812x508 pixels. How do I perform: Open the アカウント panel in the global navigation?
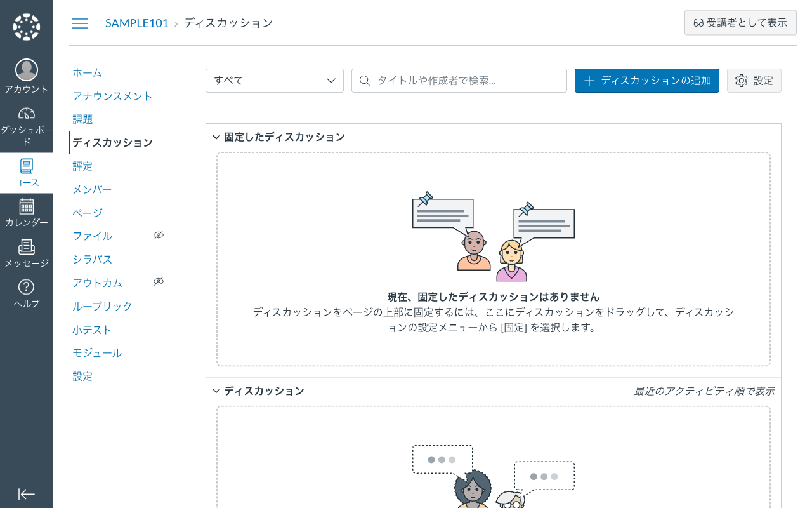point(26,75)
